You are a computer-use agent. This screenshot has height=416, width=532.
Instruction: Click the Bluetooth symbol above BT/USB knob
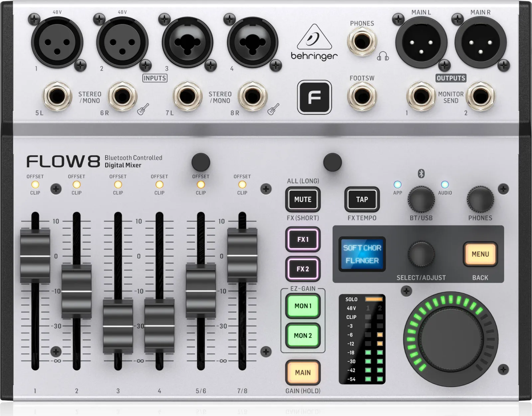(421, 173)
